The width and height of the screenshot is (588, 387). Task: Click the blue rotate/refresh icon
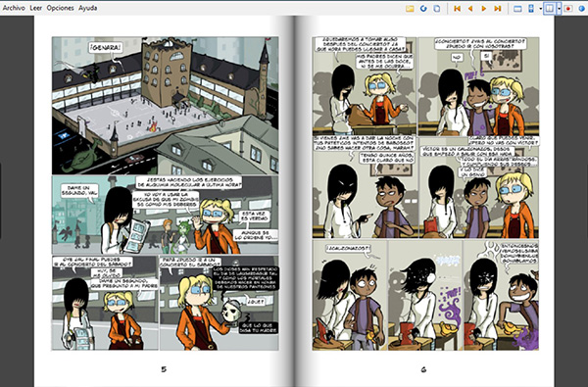[x=423, y=8]
